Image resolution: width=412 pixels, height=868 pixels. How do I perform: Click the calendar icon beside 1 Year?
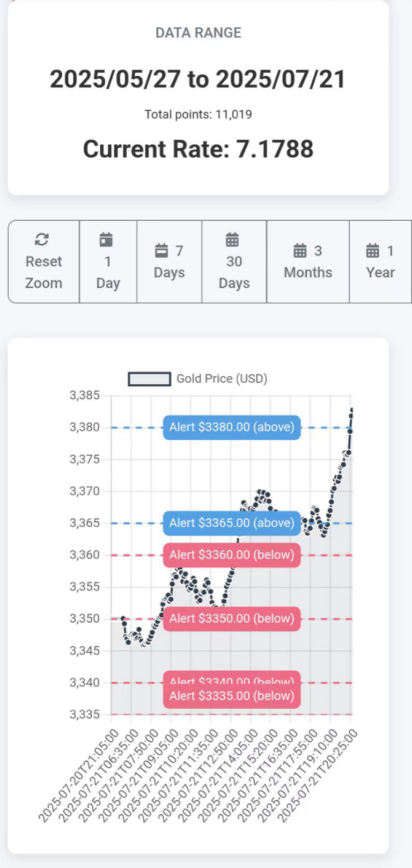point(372,251)
